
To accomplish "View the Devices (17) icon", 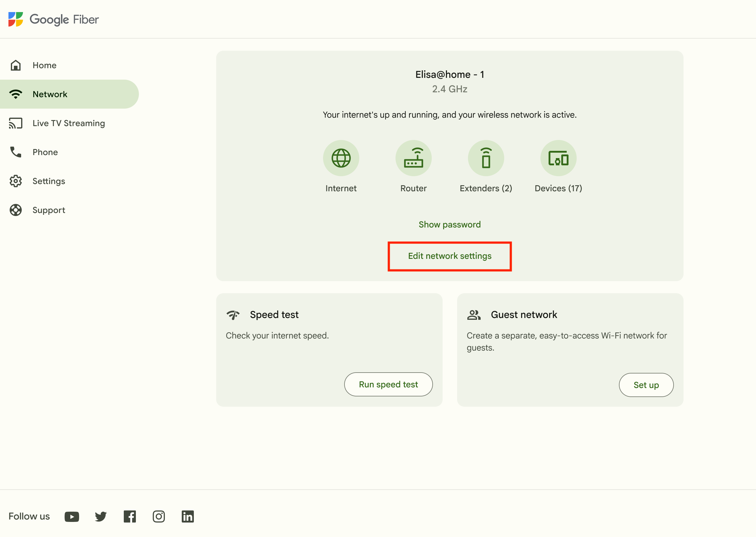I will (558, 158).
